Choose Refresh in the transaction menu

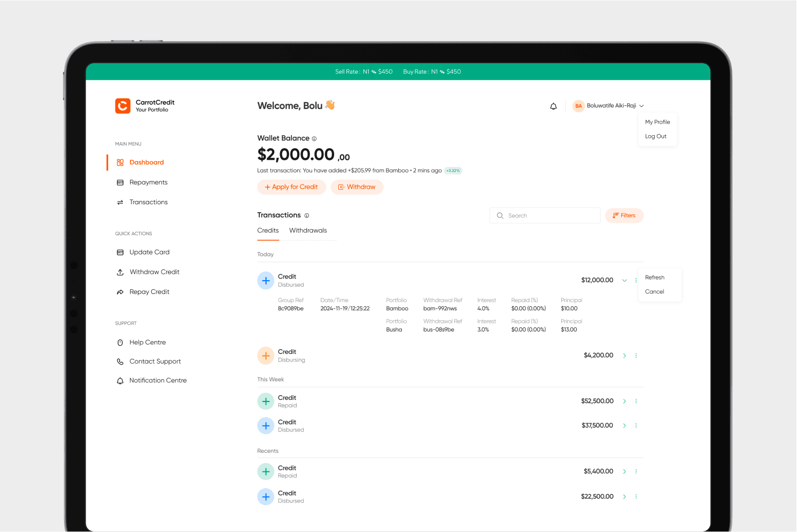(x=654, y=277)
